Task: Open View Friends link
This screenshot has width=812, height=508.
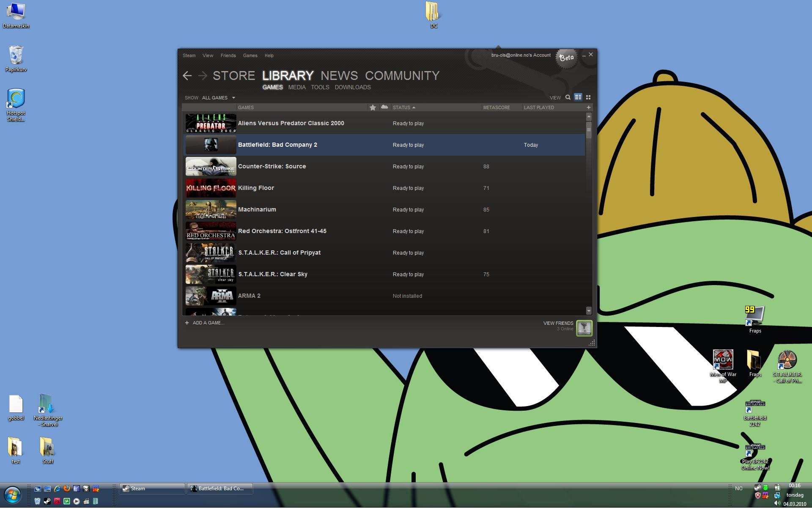Action: pyautogui.click(x=558, y=323)
